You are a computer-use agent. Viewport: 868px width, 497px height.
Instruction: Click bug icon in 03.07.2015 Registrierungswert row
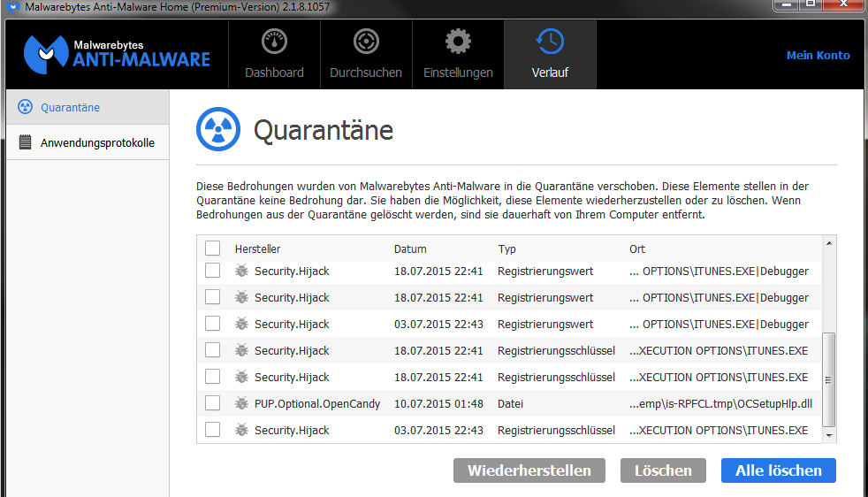tap(241, 323)
